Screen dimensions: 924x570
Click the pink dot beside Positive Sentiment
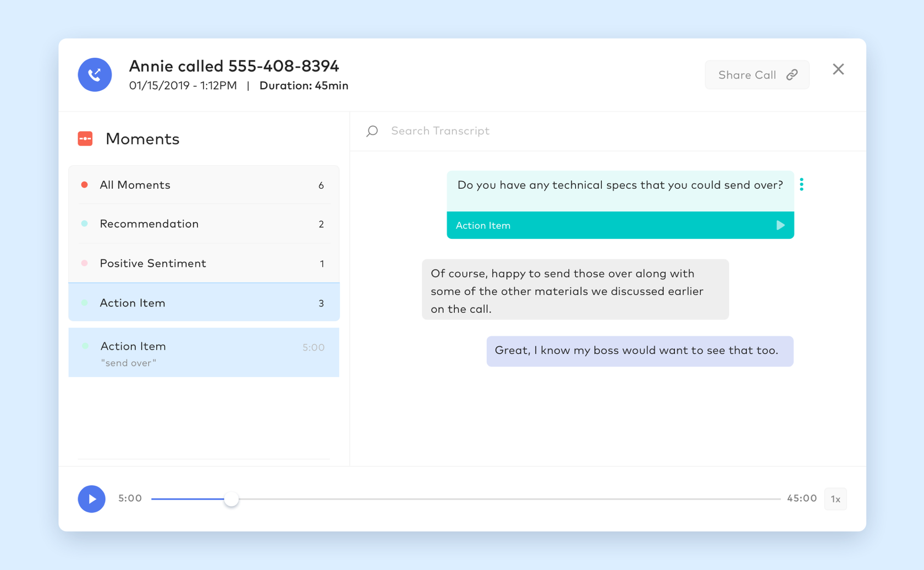coord(85,263)
